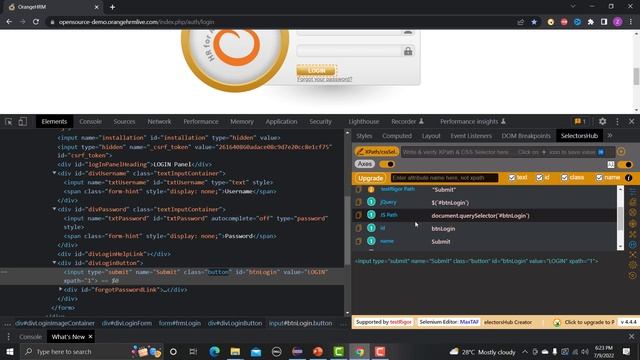This screenshot has height=360, width=640.
Task: Toggle the text attribute checkbox
Action: [512, 178]
